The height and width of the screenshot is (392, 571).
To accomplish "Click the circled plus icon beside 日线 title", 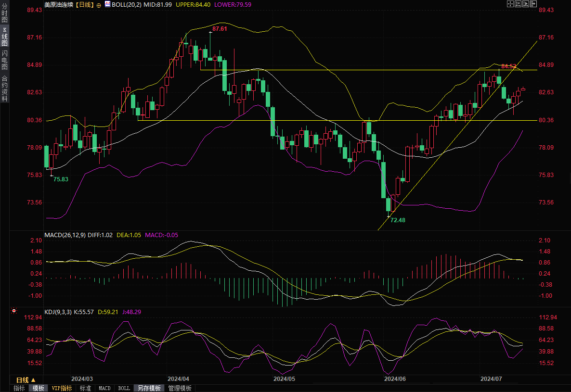I will 99,4.
